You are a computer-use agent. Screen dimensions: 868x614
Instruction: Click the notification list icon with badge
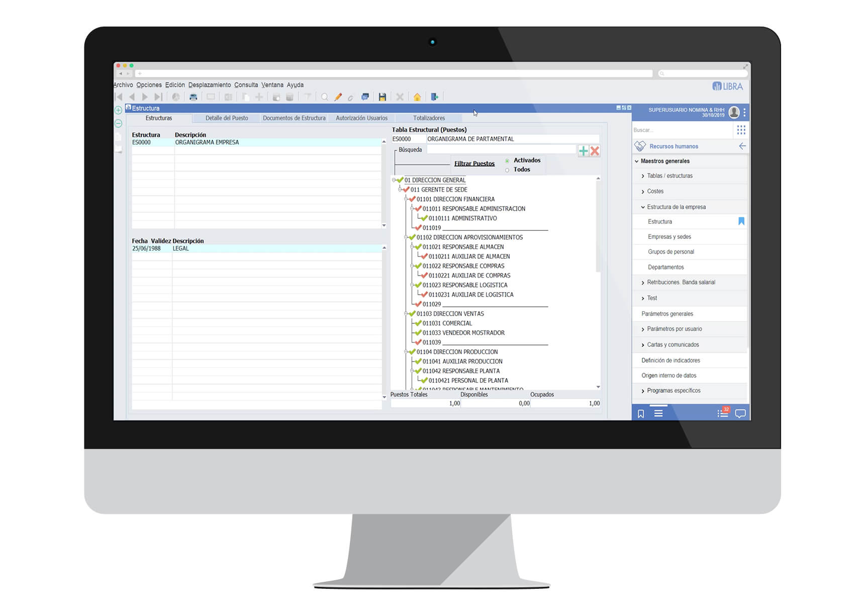pos(723,413)
